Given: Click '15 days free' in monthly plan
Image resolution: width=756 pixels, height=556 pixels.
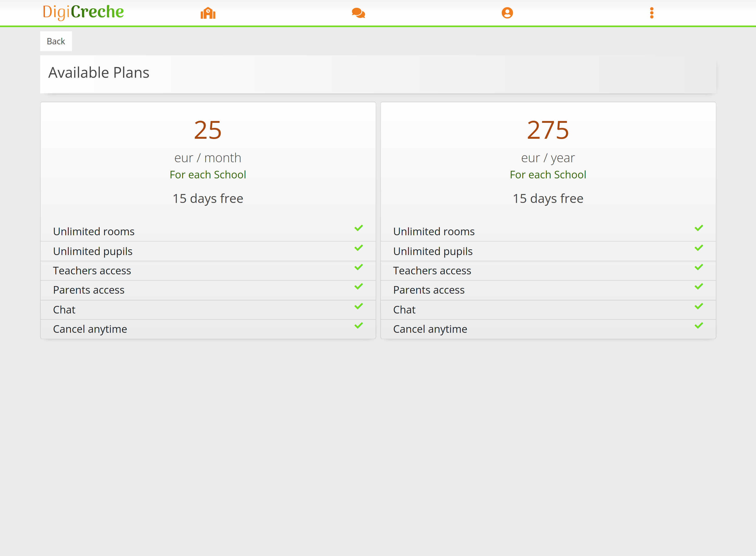Looking at the screenshot, I should pos(208,198).
